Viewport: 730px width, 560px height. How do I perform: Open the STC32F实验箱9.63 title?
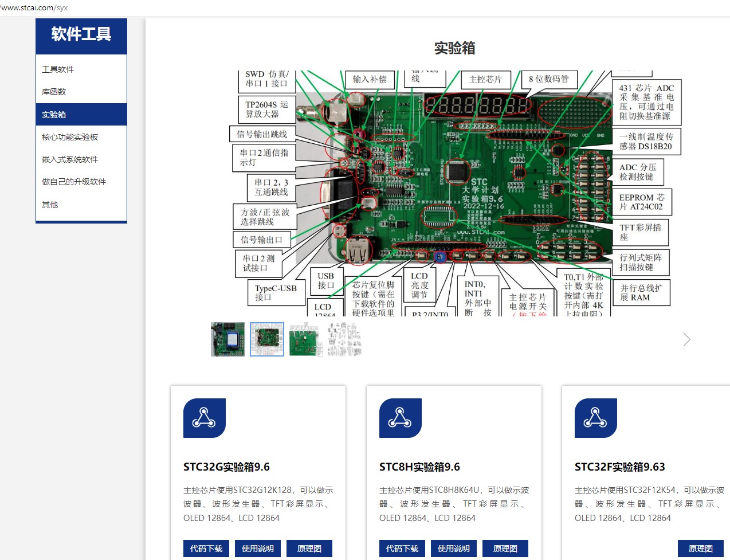coord(620,467)
